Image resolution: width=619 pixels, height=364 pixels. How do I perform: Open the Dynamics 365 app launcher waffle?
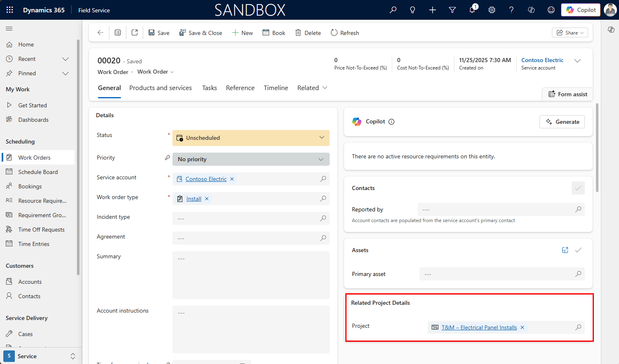pos(10,10)
